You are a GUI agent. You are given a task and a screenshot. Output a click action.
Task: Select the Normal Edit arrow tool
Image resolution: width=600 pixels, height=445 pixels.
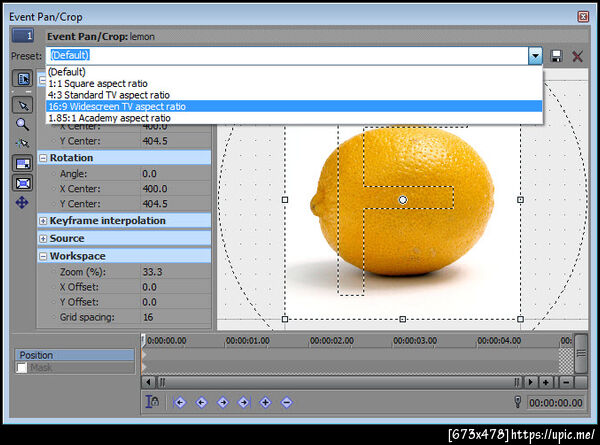coord(23,105)
